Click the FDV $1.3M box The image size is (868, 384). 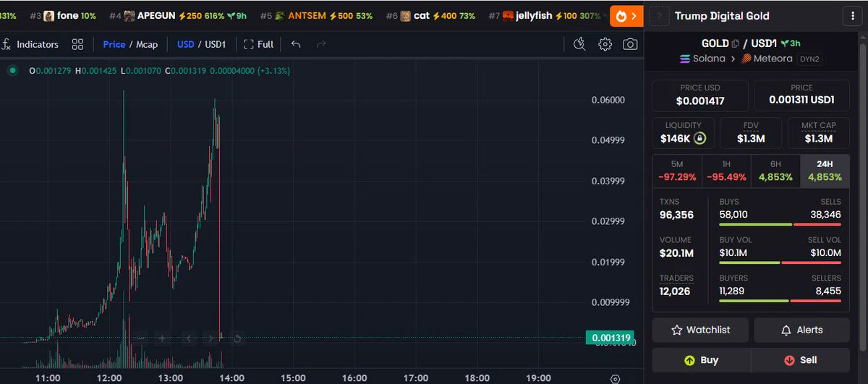point(751,133)
